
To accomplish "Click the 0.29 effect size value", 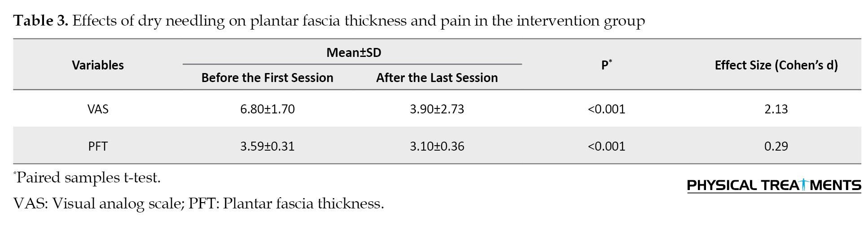I will [x=776, y=146].
